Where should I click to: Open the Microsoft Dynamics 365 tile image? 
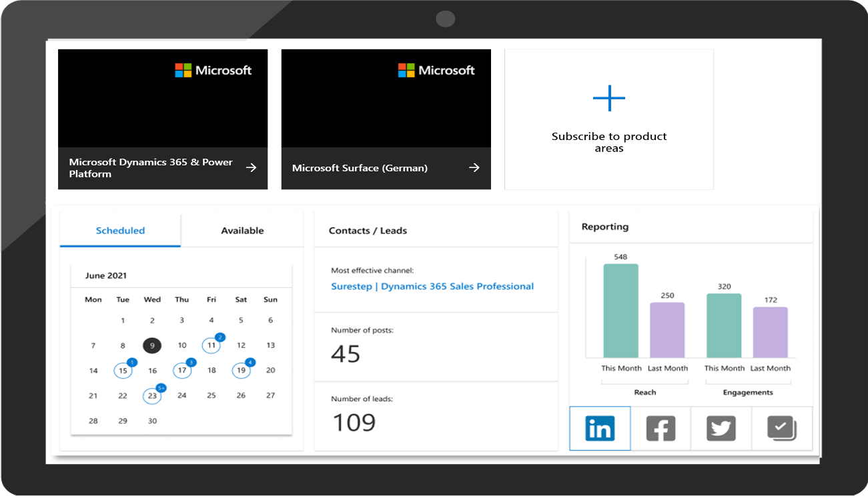pos(163,99)
